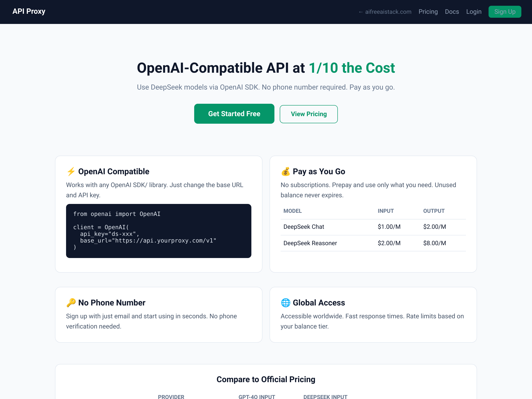Click the Compare to Official Pricing heading
The image size is (532, 399).
pyautogui.click(x=266, y=379)
